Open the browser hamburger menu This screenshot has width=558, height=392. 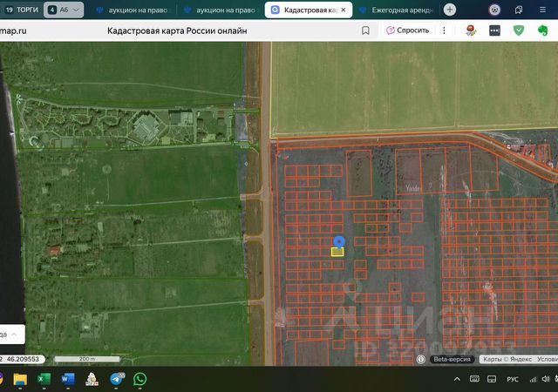542,10
